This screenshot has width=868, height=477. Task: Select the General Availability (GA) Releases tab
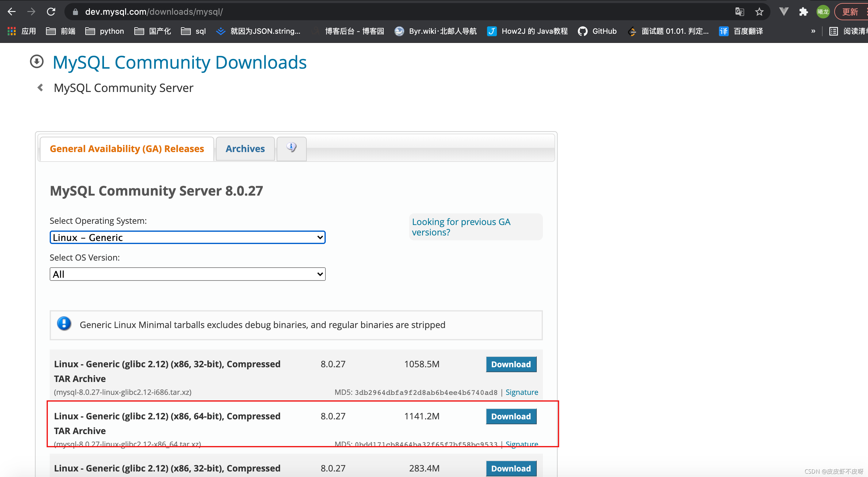point(127,149)
